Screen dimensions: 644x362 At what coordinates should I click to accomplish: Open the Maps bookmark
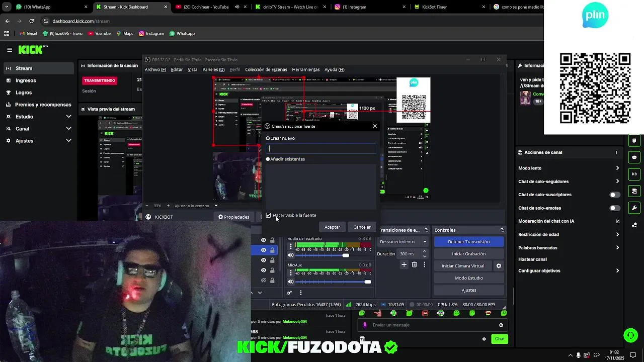click(x=125, y=34)
